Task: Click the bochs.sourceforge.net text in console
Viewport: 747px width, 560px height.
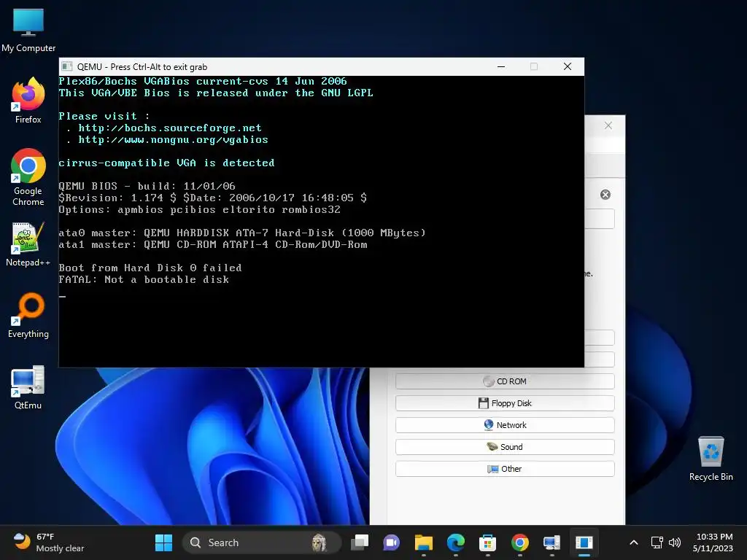Action: coord(169,128)
